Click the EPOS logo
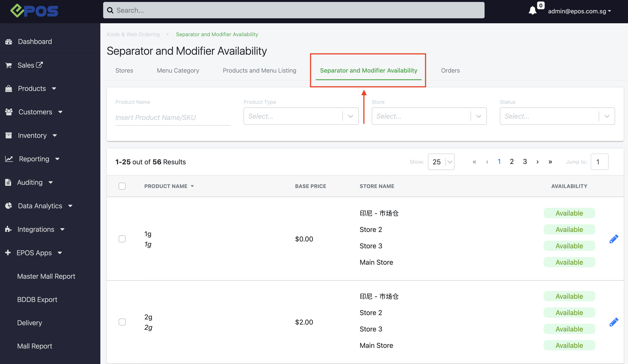 [34, 11]
